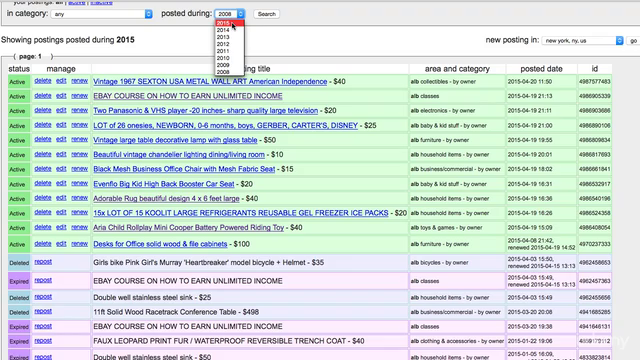Screen dimensions: 640x360
Task: Click the Active status of the Desks posting
Action: pos(17,244)
